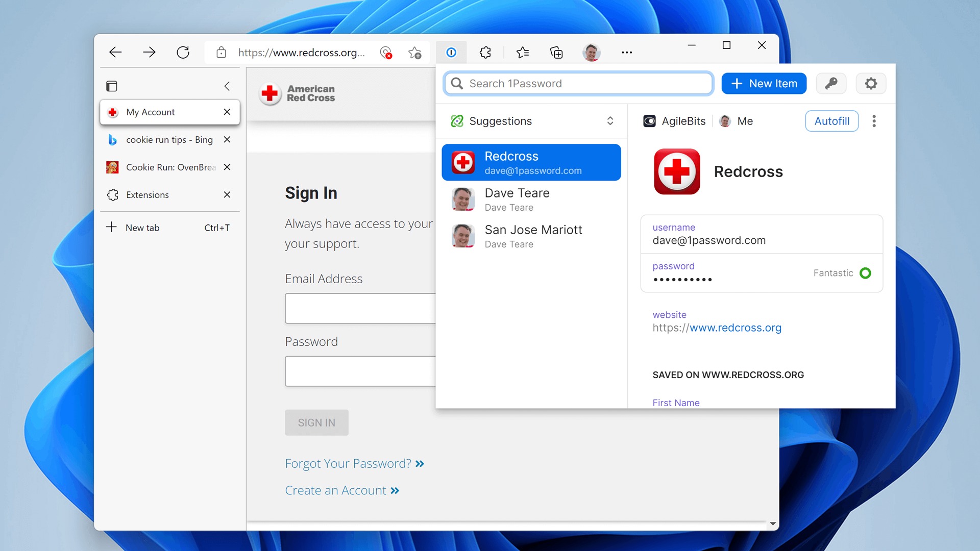
Task: Click the browser address bar URL
Action: (x=301, y=53)
